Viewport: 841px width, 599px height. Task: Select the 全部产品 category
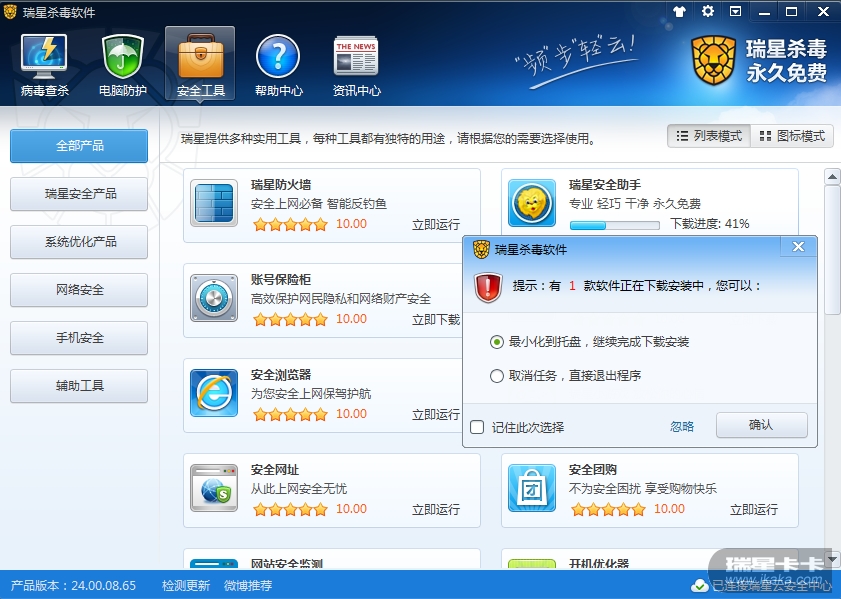(79, 145)
